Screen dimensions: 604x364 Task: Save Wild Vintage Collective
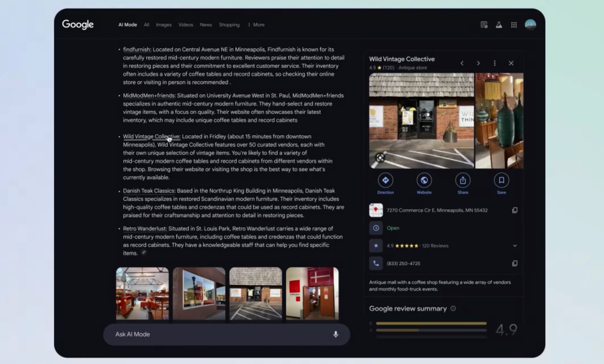[x=501, y=184]
